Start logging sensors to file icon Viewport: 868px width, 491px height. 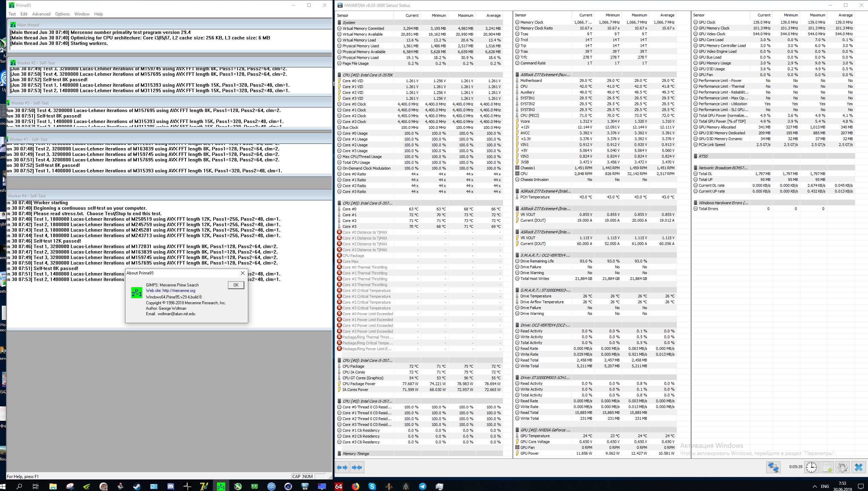[x=827, y=467]
